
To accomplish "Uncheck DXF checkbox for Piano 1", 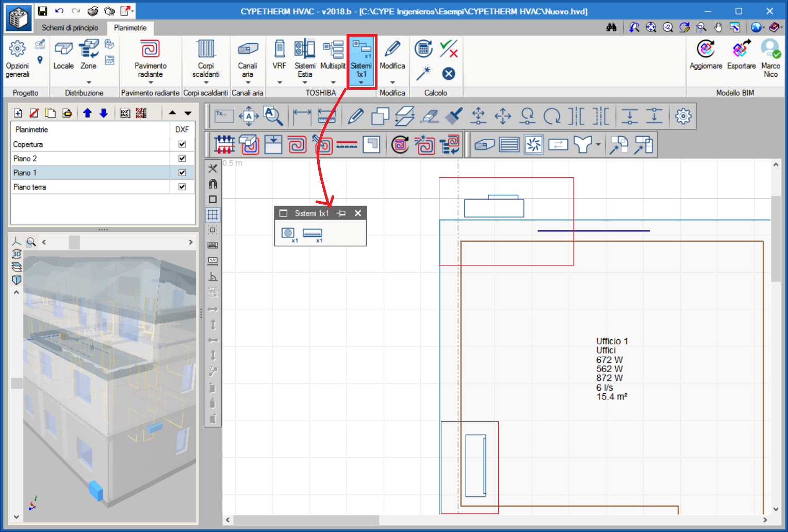I will pos(182,173).
